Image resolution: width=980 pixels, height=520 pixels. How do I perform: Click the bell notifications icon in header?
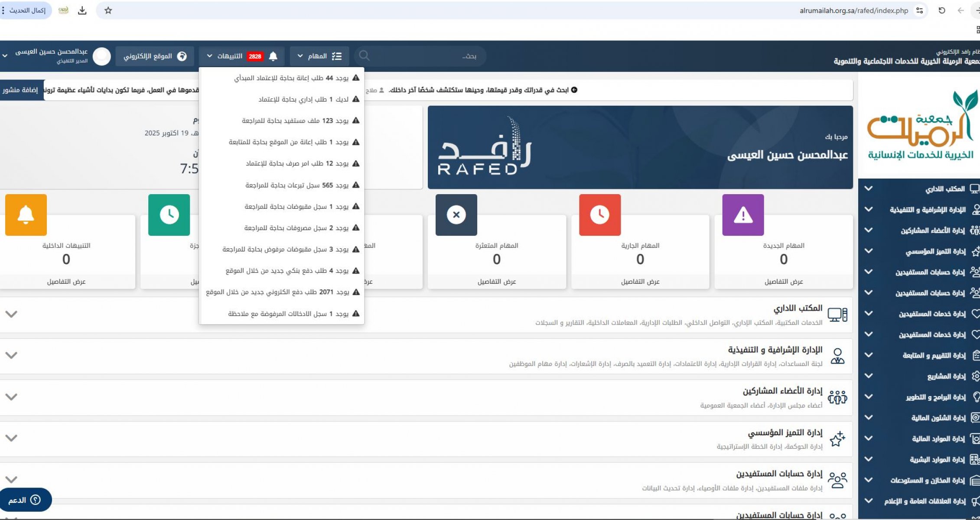pyautogui.click(x=273, y=56)
